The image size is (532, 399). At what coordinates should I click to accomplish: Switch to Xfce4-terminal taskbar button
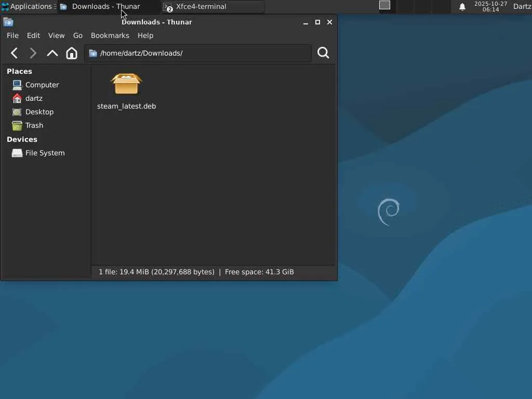212,6
